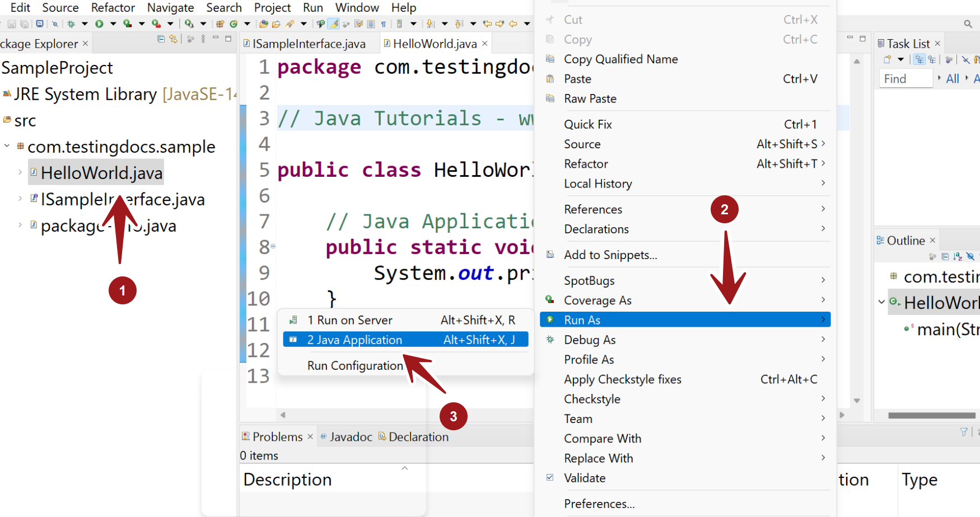Open the Run button dropdown arrow
The height and width of the screenshot is (517, 980).
click(x=113, y=24)
